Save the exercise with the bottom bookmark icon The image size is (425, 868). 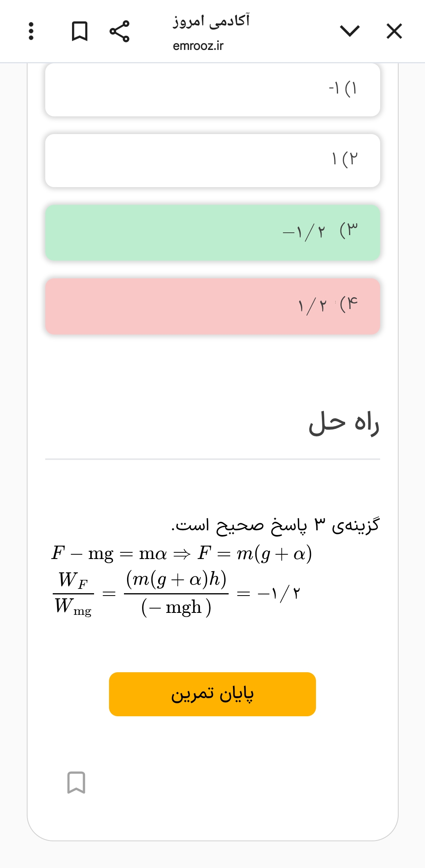click(x=76, y=782)
